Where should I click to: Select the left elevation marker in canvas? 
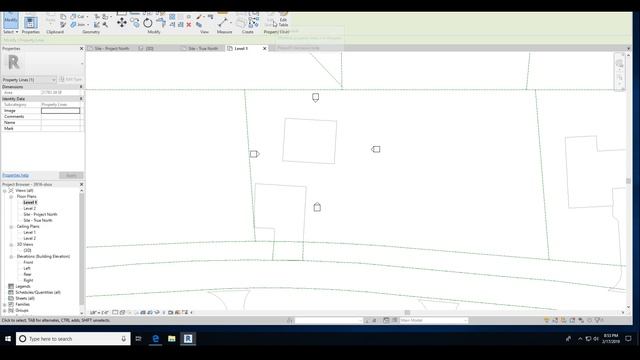[x=254, y=154]
